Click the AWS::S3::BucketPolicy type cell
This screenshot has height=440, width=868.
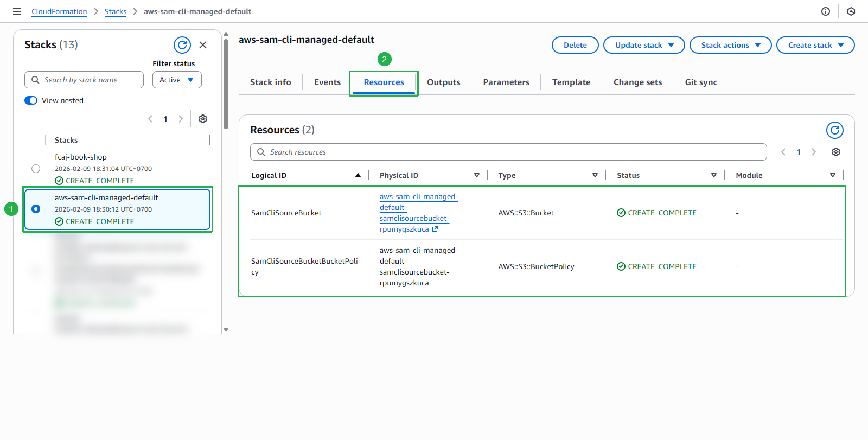point(536,266)
